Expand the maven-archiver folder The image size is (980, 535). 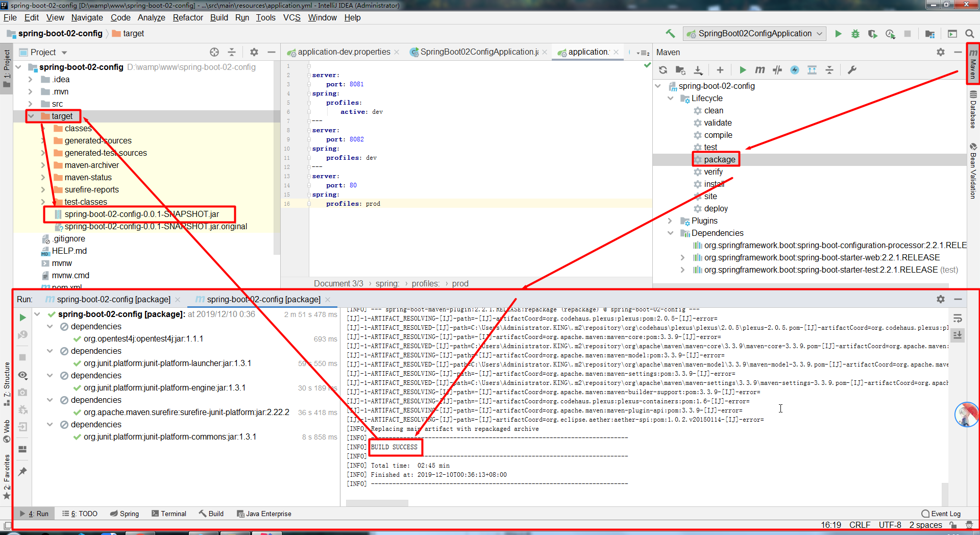click(43, 165)
